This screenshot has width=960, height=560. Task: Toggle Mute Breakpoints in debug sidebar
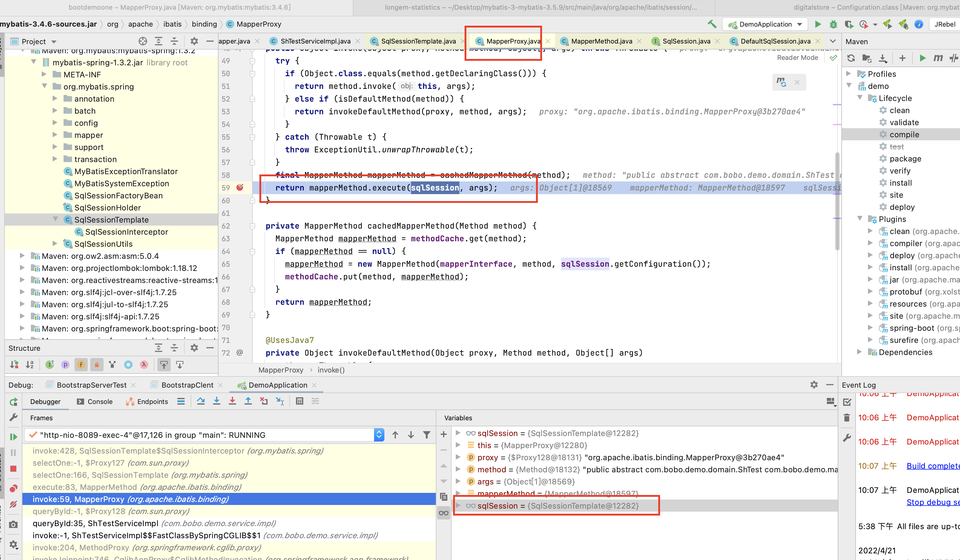[x=13, y=504]
